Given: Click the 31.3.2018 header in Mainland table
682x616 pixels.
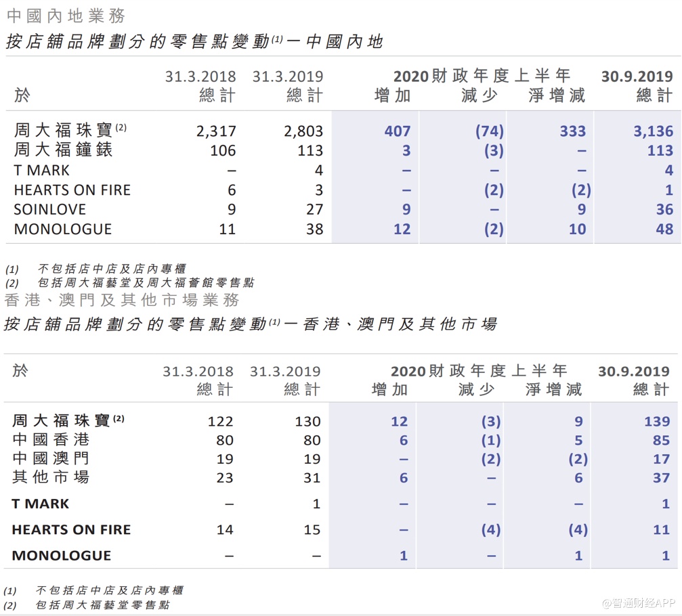Looking at the screenshot, I should click(x=200, y=76).
